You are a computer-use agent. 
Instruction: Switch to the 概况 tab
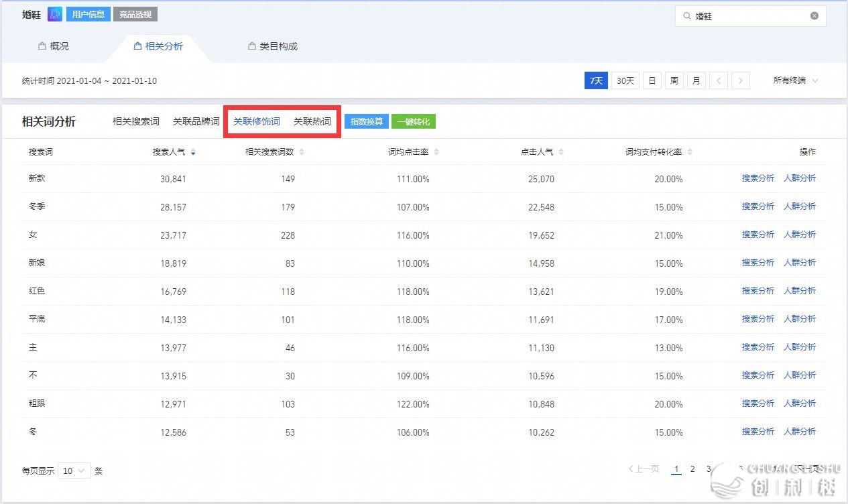point(54,46)
